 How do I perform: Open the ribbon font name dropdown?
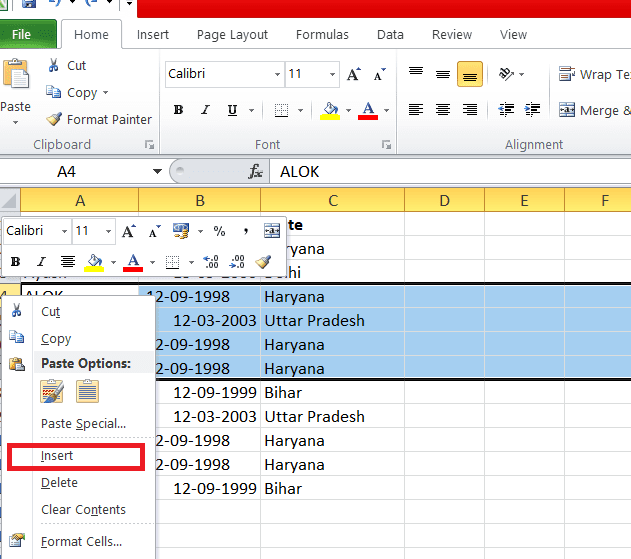click(277, 75)
